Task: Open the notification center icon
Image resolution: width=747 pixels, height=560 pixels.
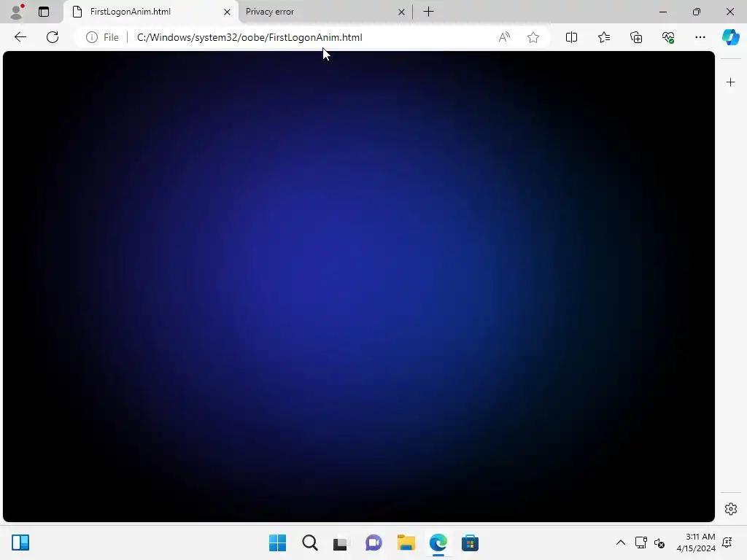Action: point(727,542)
